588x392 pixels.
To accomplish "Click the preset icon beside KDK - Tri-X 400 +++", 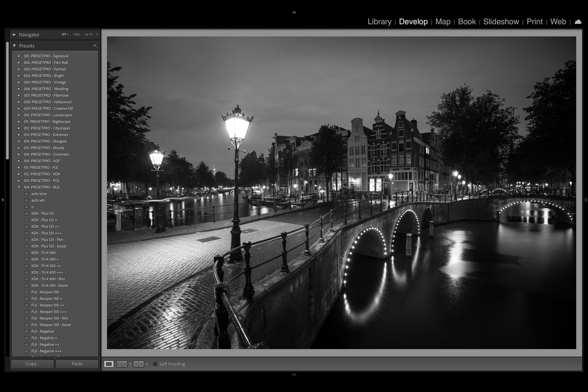I will tap(27, 273).
